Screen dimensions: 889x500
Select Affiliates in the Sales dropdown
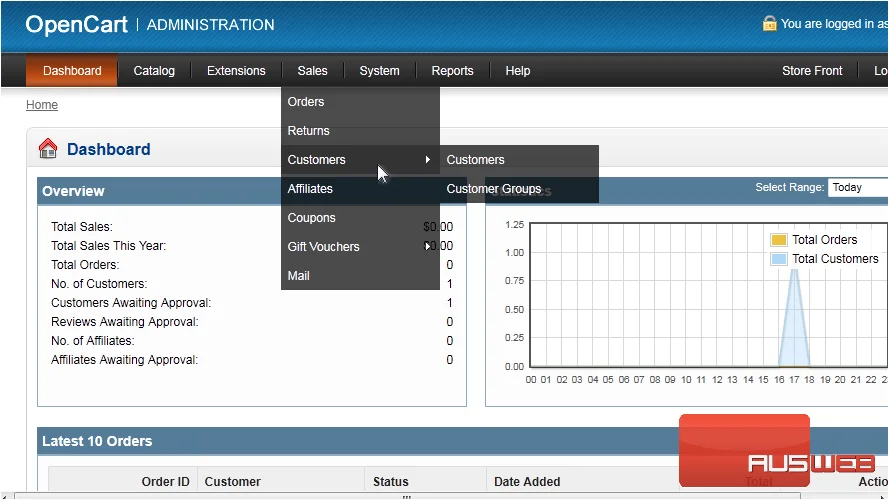[x=361, y=189]
